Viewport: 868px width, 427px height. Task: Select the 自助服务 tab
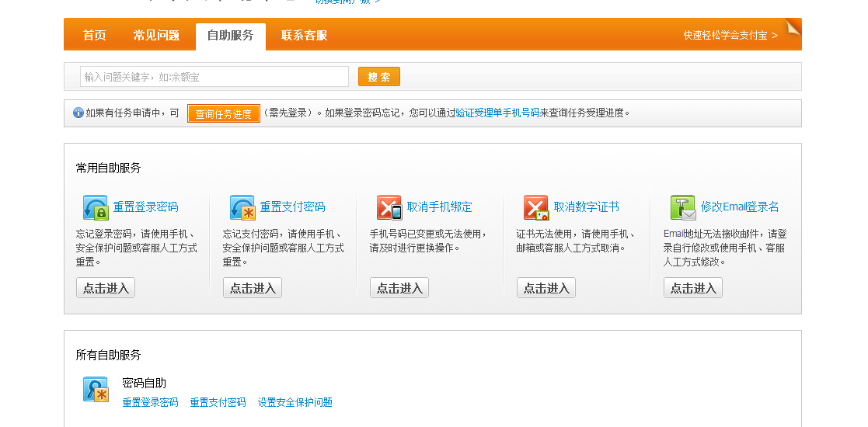pyautogui.click(x=230, y=36)
